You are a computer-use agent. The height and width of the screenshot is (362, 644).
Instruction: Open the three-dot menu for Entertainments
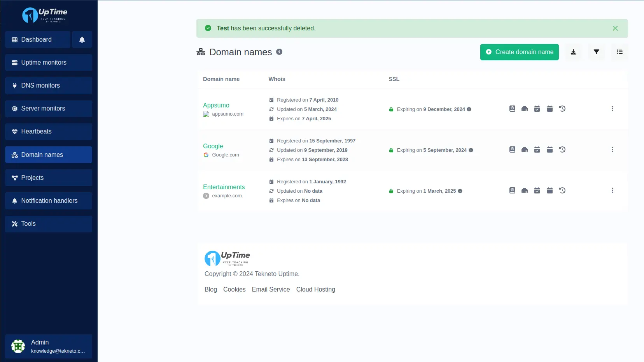(x=612, y=190)
